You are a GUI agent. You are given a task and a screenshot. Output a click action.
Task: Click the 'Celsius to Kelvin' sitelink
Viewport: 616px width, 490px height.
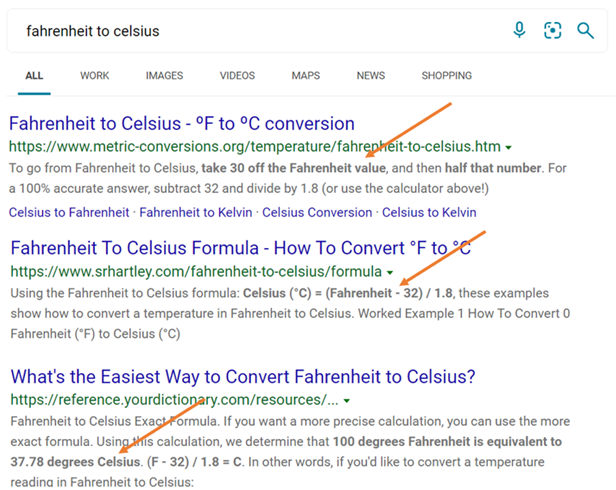[429, 212]
